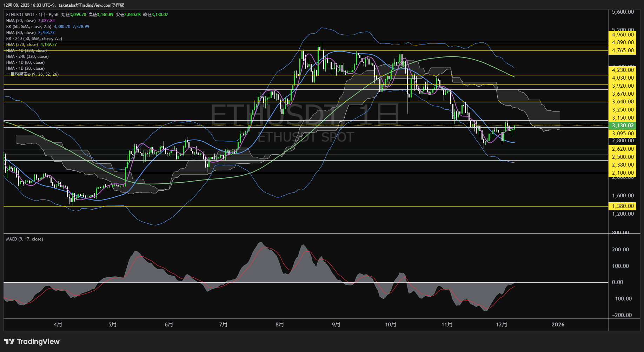Viewport: 644px width, 352px height.
Task: Select the BB (50, SMA, close, 2.5) legend
Action: click(29, 27)
